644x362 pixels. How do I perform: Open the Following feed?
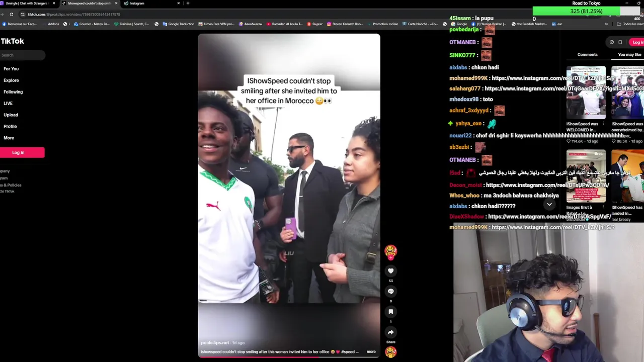coord(13,92)
